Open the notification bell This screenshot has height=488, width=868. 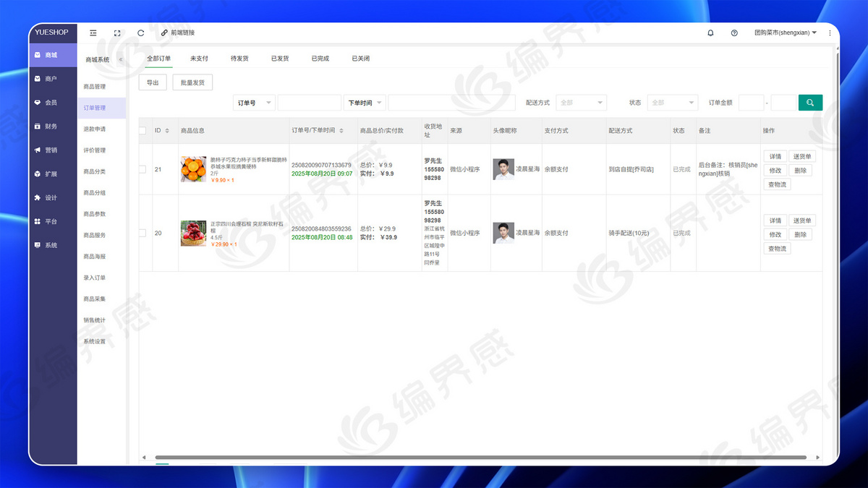click(710, 33)
